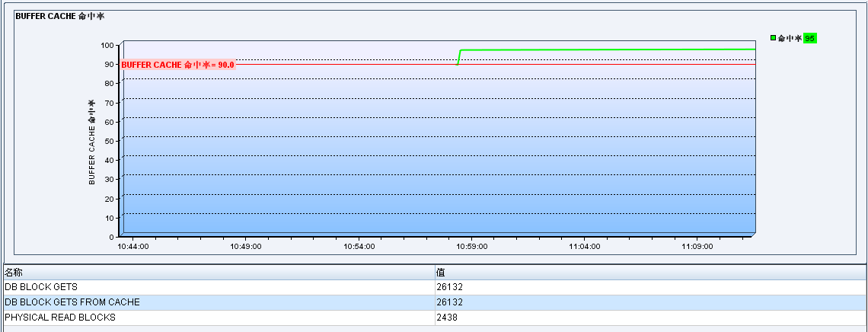Viewport: 868px width, 332px height.
Task: Click the 50 label on the Y axis
Action: coord(109,141)
